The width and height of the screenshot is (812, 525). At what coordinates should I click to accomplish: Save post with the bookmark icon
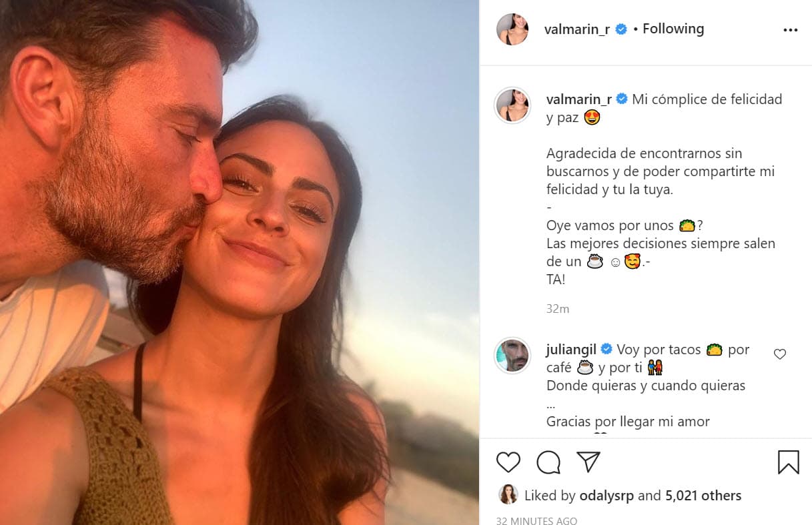[x=788, y=462]
